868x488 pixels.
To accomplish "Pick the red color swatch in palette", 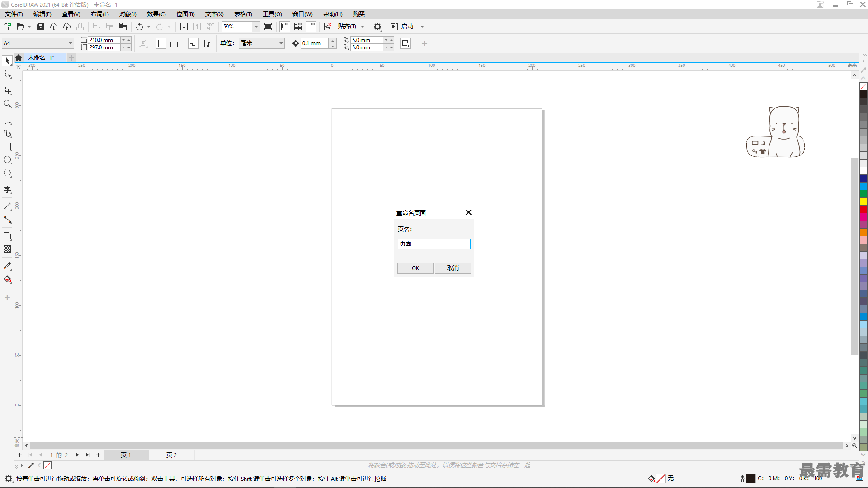I will pos(863,209).
